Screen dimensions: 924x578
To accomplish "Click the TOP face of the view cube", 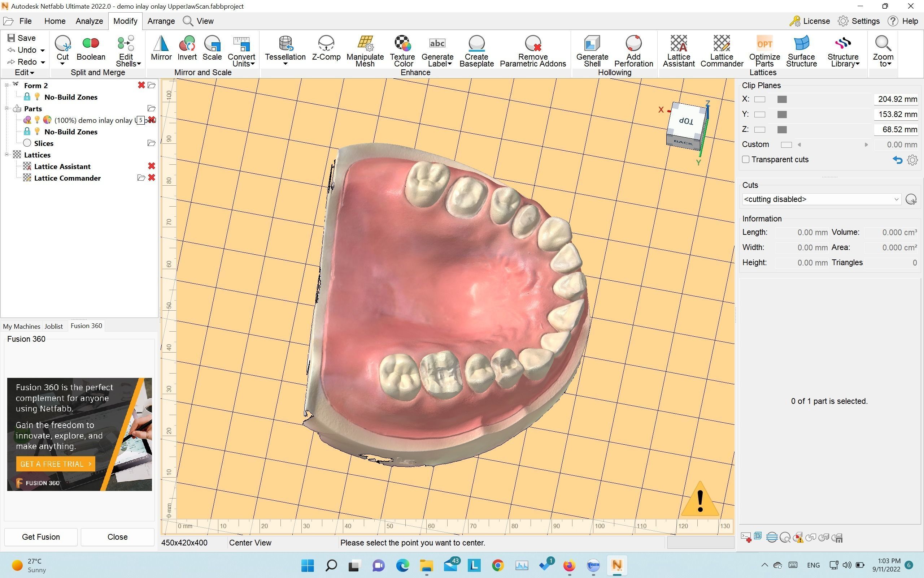I will [x=687, y=121].
